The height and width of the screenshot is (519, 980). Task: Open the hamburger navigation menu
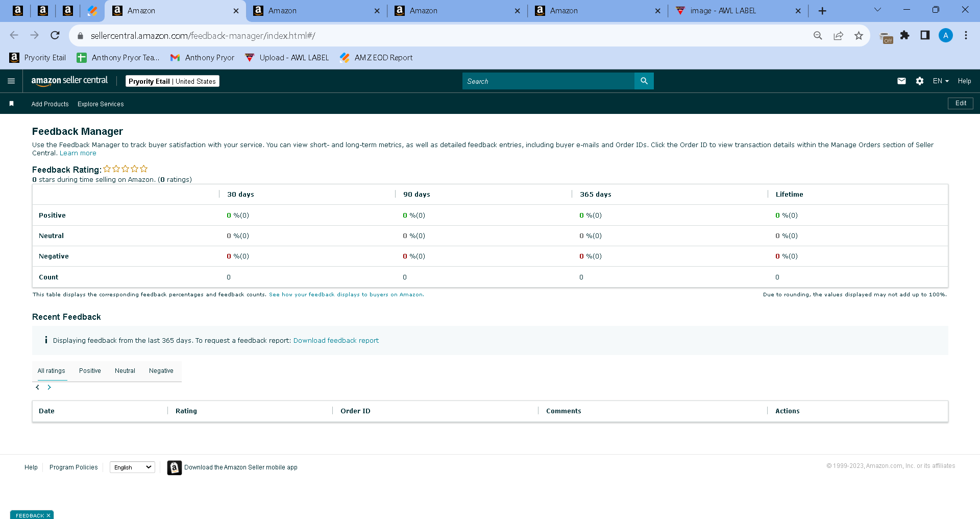click(x=11, y=81)
